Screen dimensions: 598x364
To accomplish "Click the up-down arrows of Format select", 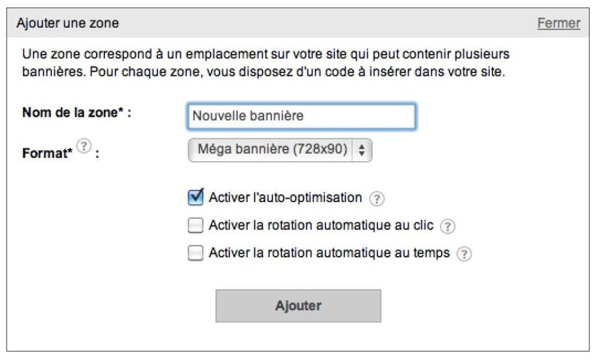I will click(361, 151).
